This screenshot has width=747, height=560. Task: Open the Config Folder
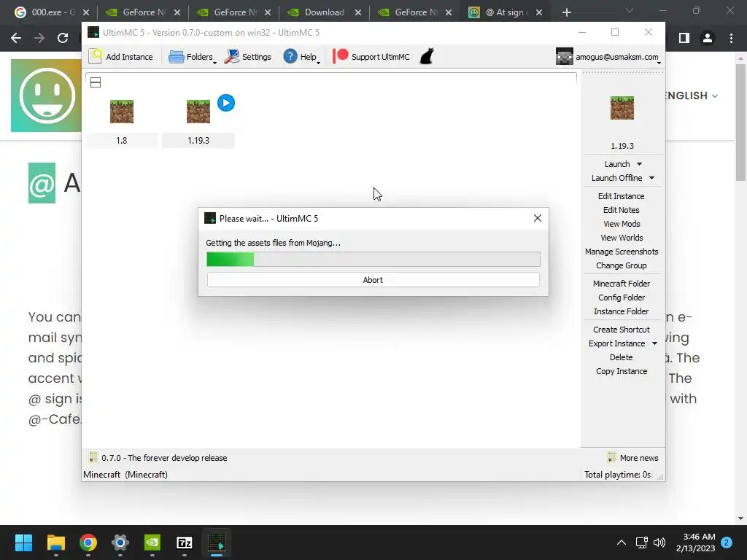[x=622, y=297]
